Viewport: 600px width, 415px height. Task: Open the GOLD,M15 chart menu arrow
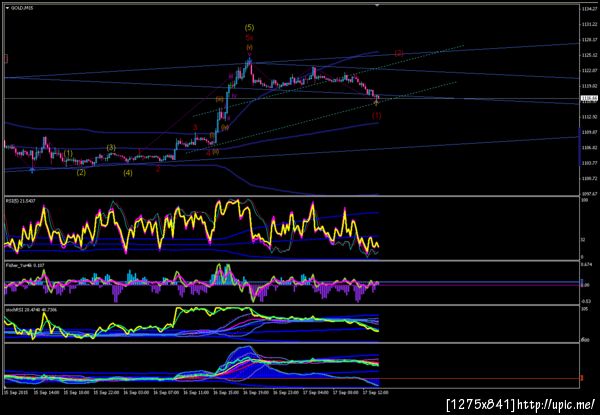coord(7,7)
